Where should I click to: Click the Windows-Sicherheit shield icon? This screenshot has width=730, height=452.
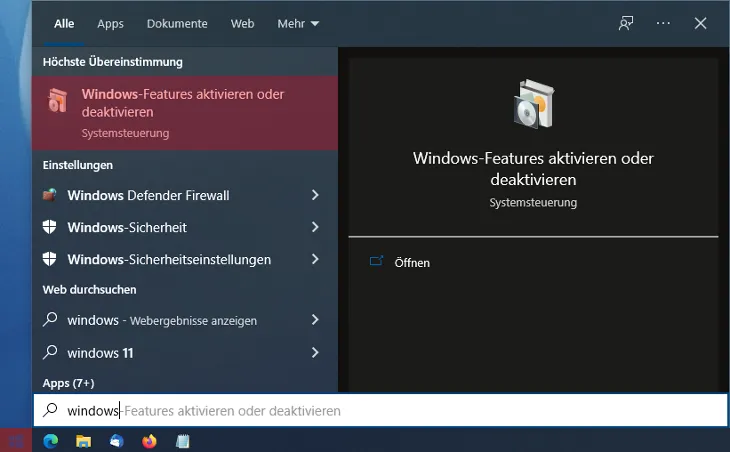tap(49, 227)
